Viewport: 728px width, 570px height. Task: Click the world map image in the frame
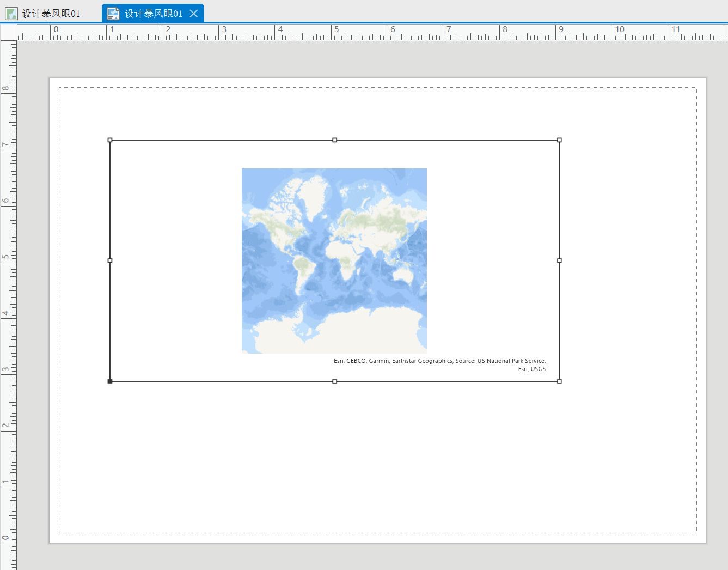(334, 260)
